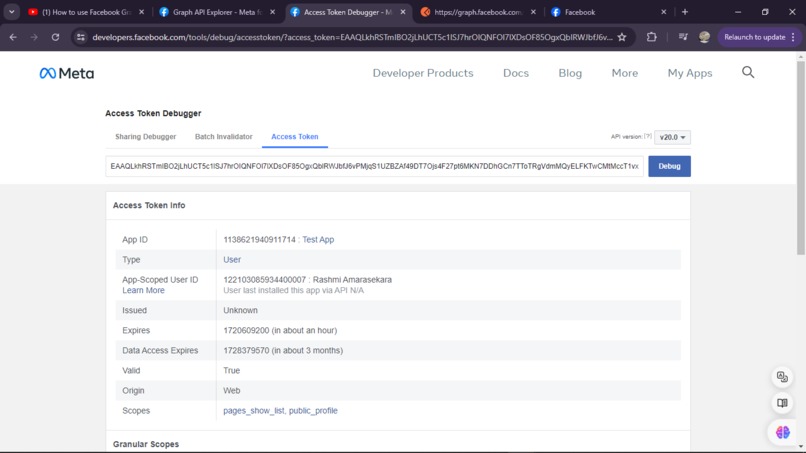806x453 pixels.
Task: Click the Valid value True
Action: coord(231,371)
